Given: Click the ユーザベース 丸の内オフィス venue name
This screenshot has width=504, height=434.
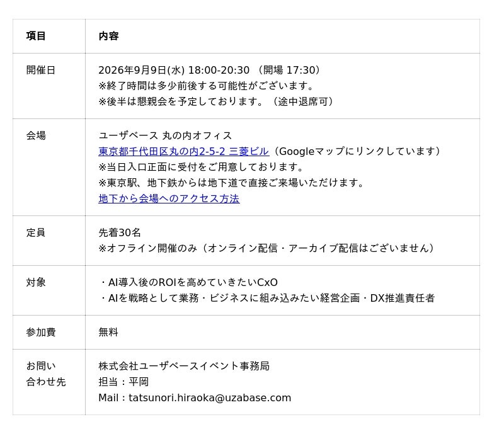Looking at the screenshot, I should pyautogui.click(x=165, y=135).
